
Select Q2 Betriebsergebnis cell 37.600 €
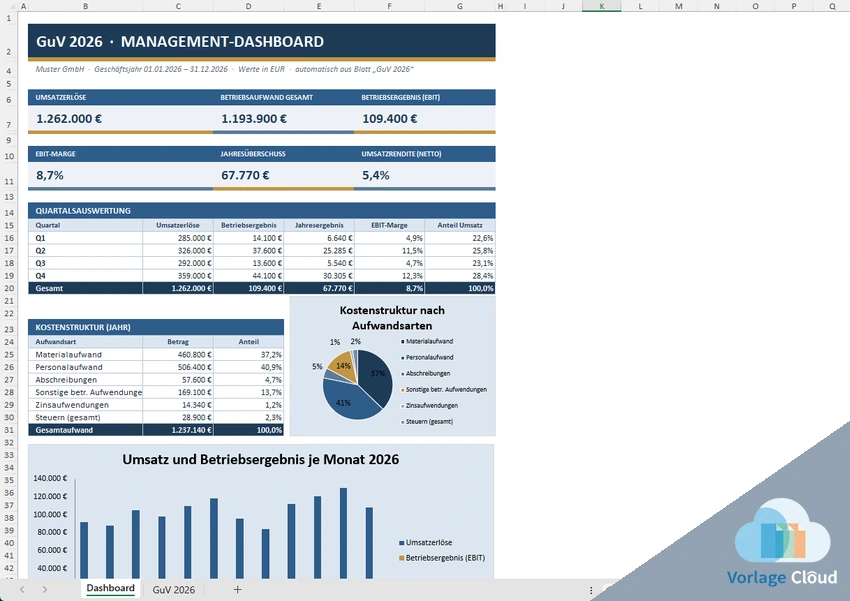[x=248, y=250]
